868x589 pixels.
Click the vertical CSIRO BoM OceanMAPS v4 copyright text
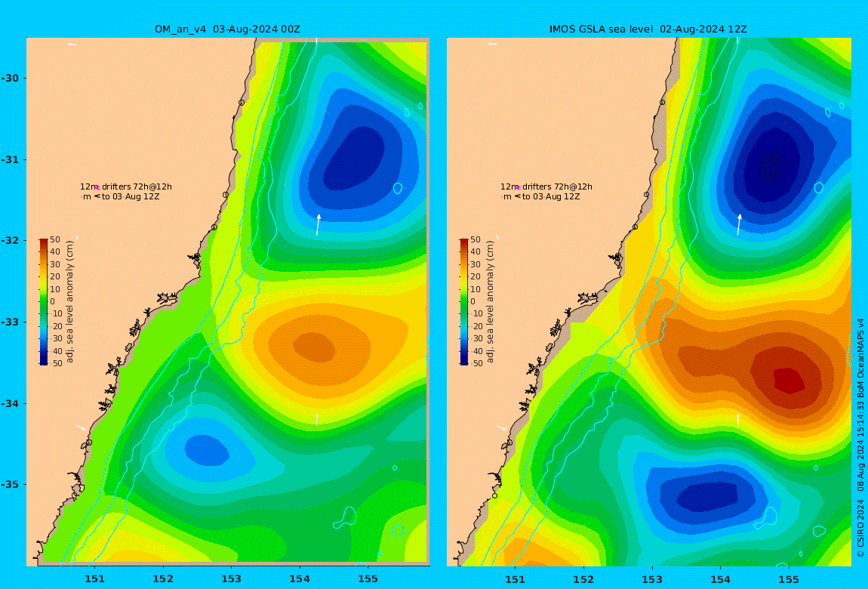pyautogui.click(x=860, y=437)
